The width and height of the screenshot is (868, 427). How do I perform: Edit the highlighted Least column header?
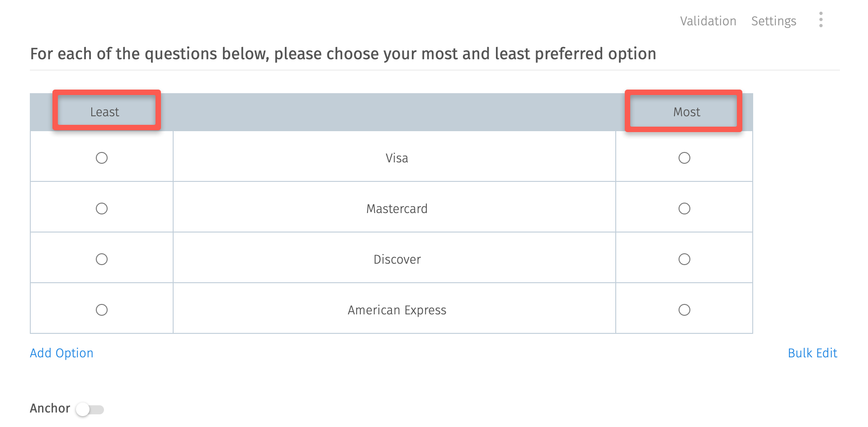point(105,111)
